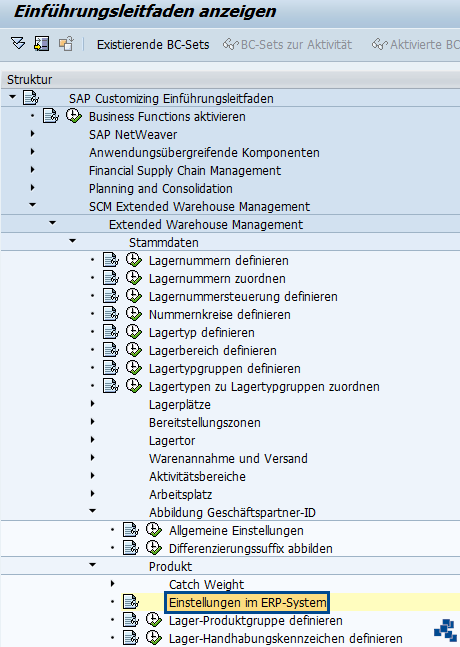Open documentation for Nummernkreise definieren
The image size is (460, 647).
(111, 314)
